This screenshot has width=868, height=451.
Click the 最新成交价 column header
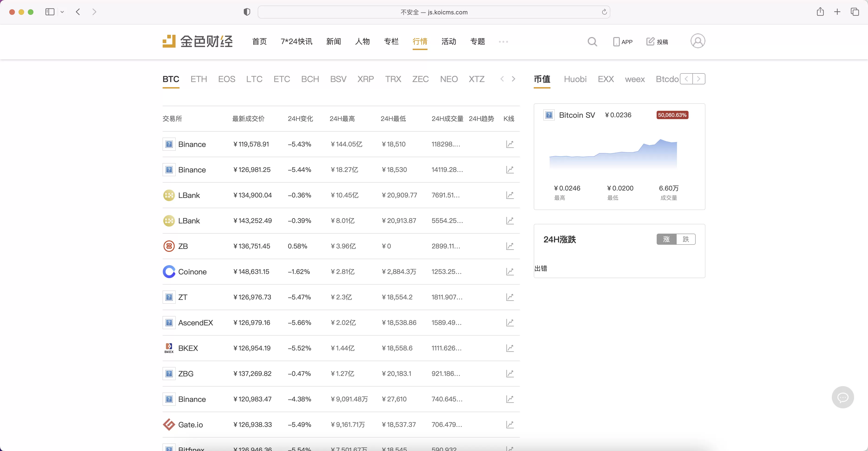248,118
